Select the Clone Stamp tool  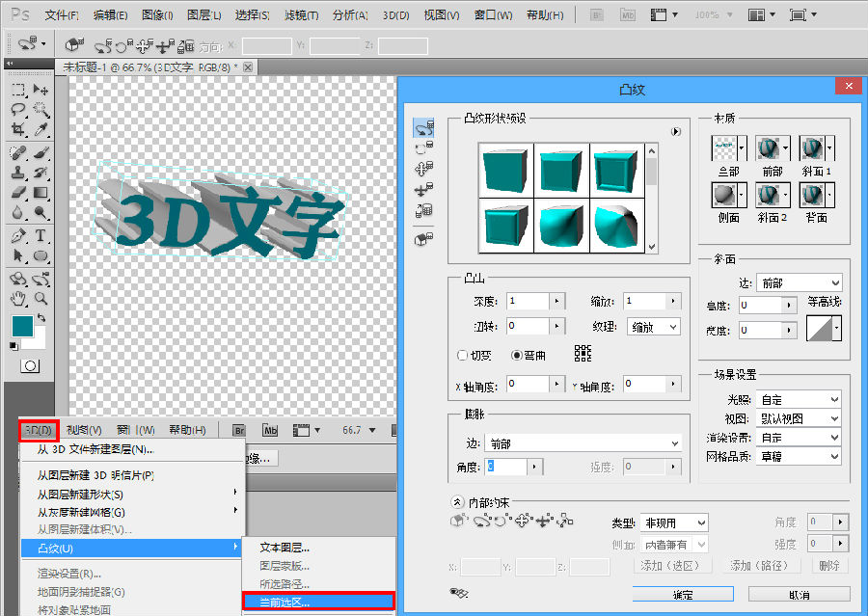[x=18, y=173]
